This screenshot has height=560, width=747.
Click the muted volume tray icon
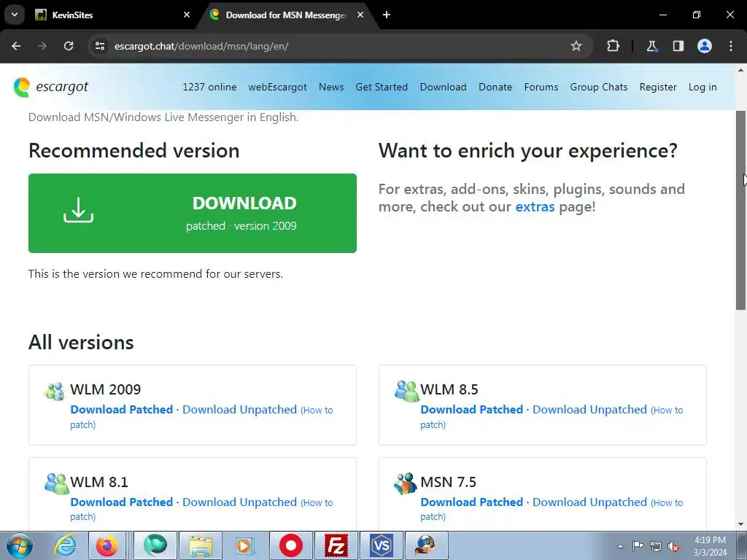pyautogui.click(x=673, y=547)
